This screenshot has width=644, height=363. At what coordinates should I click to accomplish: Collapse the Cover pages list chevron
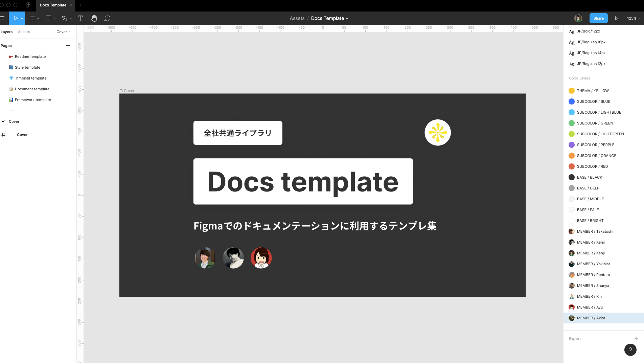(70, 32)
